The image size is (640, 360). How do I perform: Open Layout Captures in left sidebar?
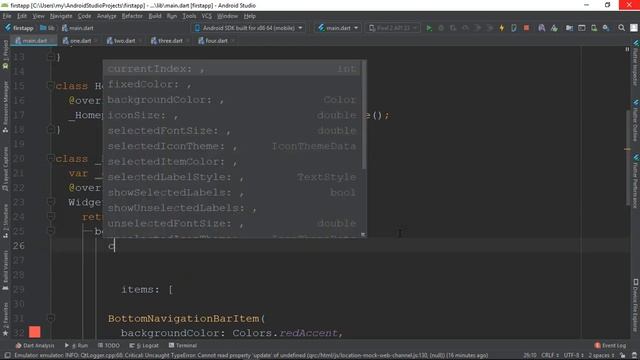click(5, 169)
